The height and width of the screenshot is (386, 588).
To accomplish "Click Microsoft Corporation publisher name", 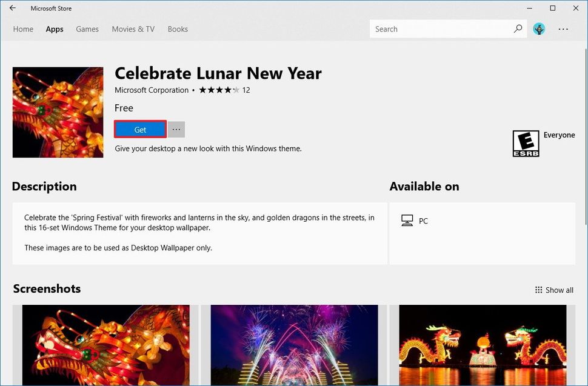I will (x=151, y=90).
